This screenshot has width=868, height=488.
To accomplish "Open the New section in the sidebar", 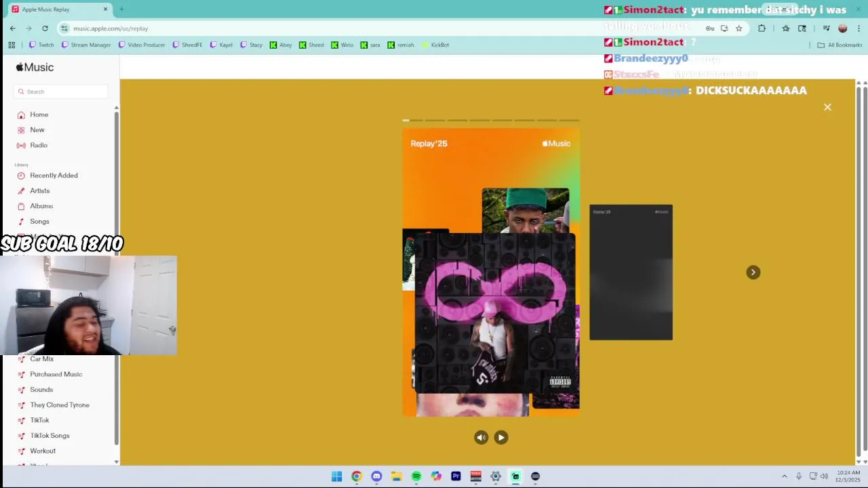I will pos(37,129).
